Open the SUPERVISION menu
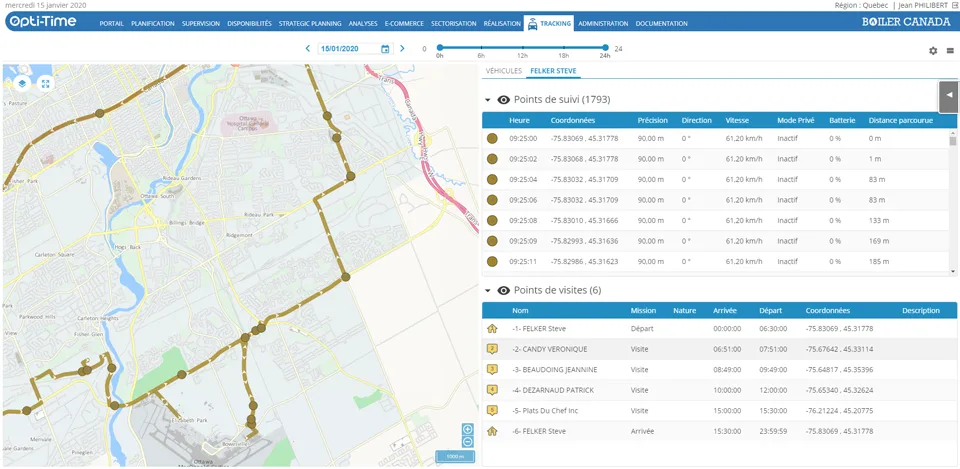The image size is (960, 469). tap(201, 24)
